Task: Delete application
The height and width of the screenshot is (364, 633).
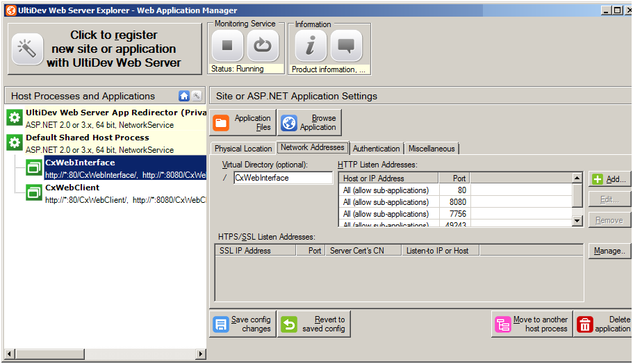Action: [604, 324]
